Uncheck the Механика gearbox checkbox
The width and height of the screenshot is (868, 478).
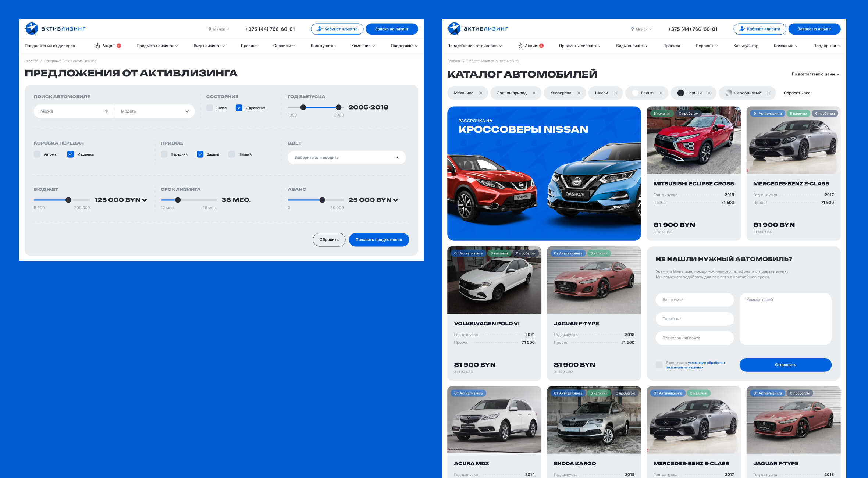click(71, 154)
